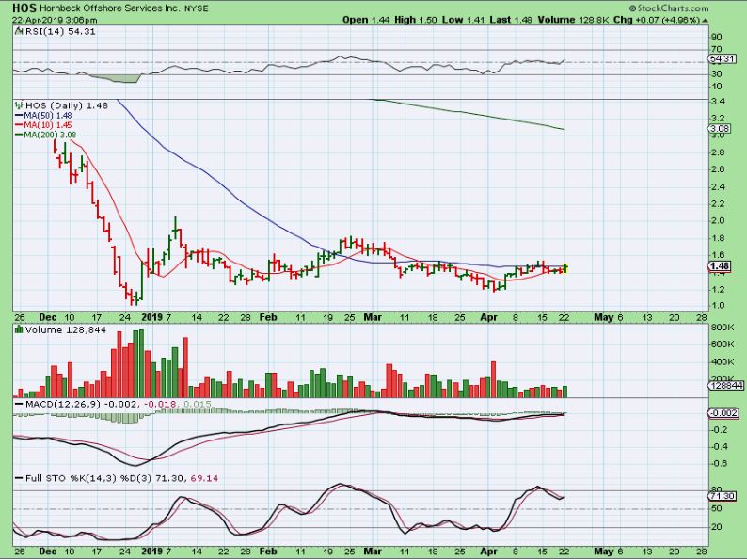747x560 pixels.
Task: Click the -0.6 MACD axis label
Action: click(720, 463)
